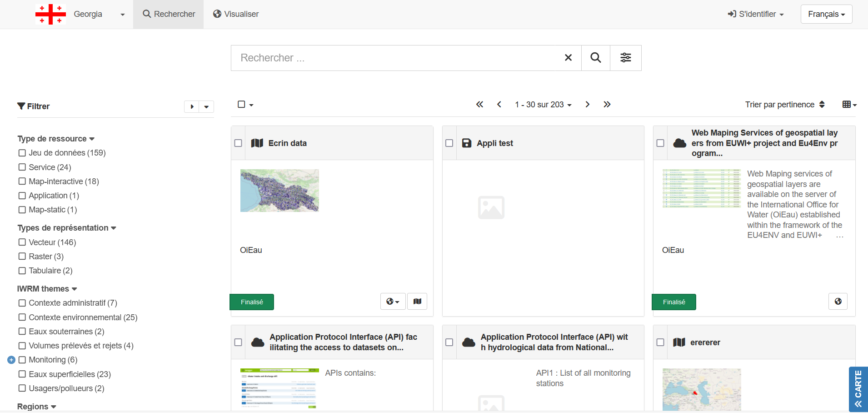This screenshot has width=868, height=413.
Task: Click cloud icon of Web Maping Services card
Action: [679, 143]
